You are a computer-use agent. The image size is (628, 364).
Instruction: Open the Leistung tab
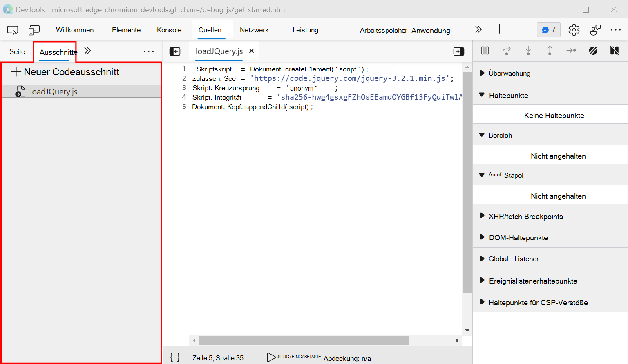point(305,30)
